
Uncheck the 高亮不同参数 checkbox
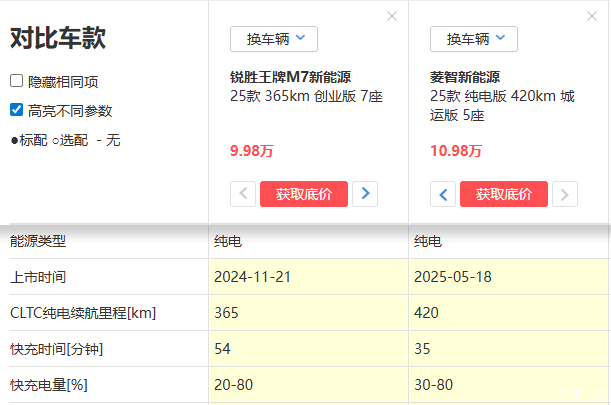(16, 110)
